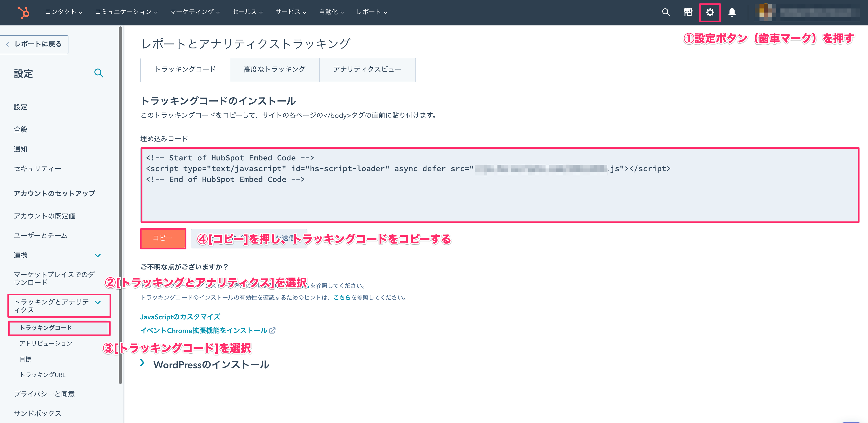Viewport: 868px width, 423px height.
Task: Open アカウントの既定値 settings
Action: coord(44,216)
